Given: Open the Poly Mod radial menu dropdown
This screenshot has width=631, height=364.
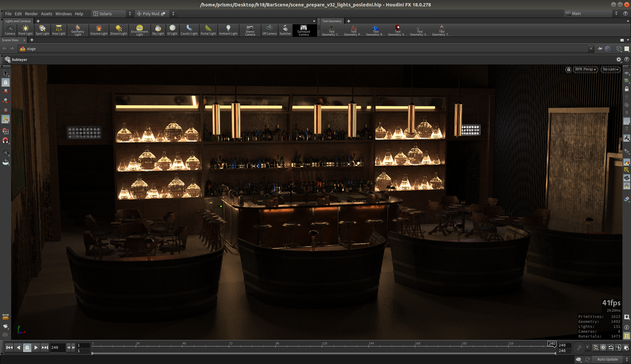Looking at the screenshot, I should tap(155, 14).
